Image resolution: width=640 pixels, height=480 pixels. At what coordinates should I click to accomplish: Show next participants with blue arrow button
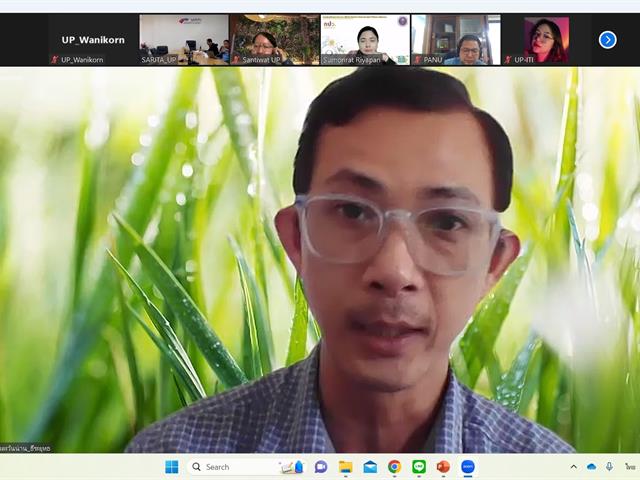coord(607,40)
